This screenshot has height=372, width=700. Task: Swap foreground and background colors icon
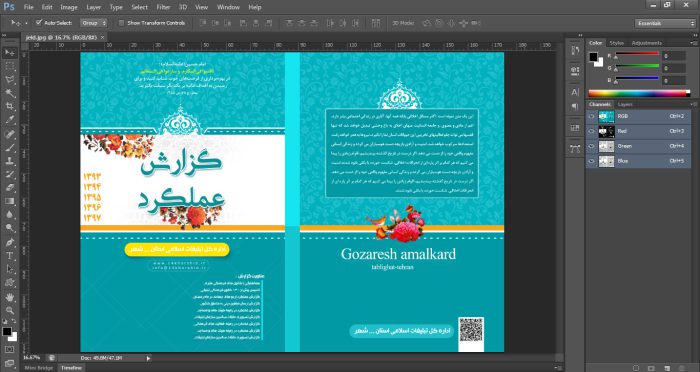pos(13,322)
